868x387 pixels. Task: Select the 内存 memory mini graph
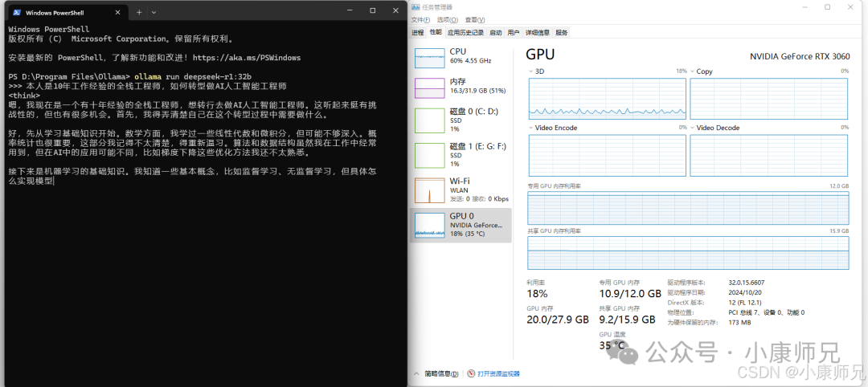point(429,88)
